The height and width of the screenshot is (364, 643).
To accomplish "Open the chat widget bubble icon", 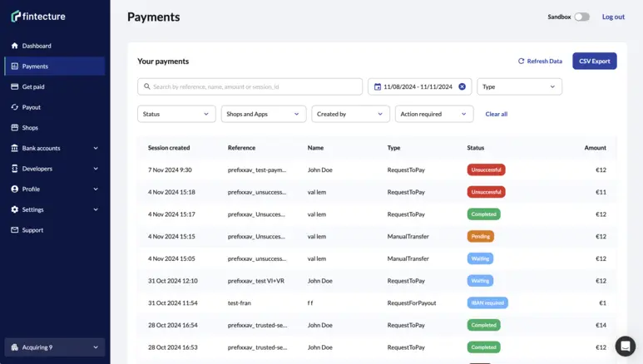I will coord(625,346).
